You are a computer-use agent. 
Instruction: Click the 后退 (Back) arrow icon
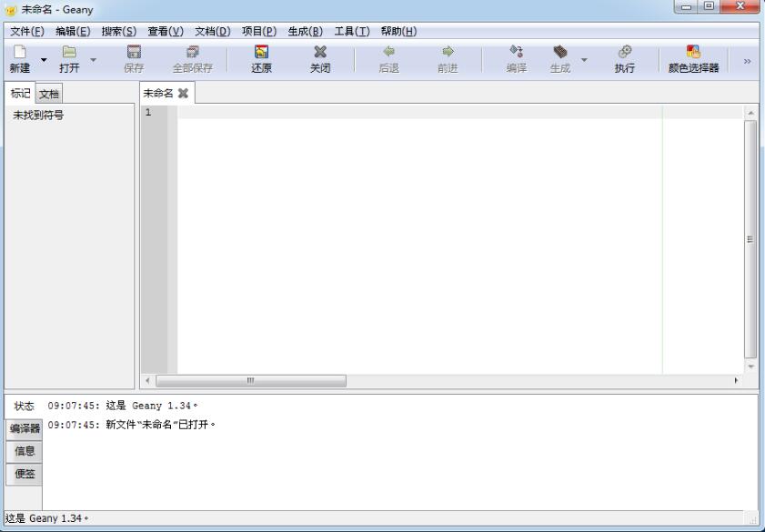(x=388, y=51)
